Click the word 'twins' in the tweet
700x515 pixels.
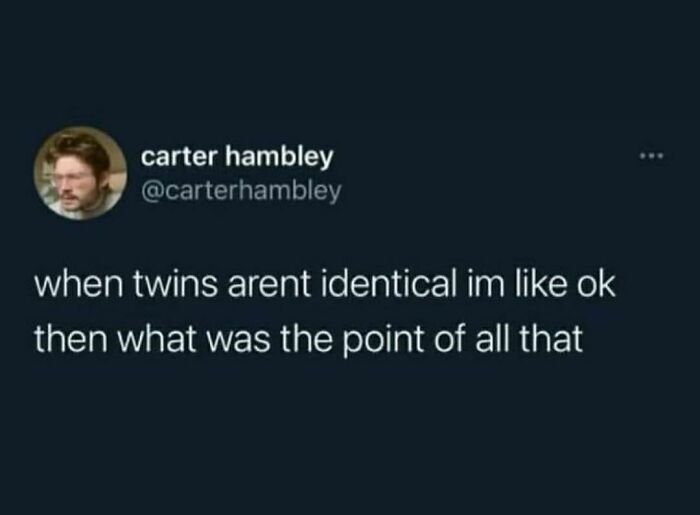(177, 285)
